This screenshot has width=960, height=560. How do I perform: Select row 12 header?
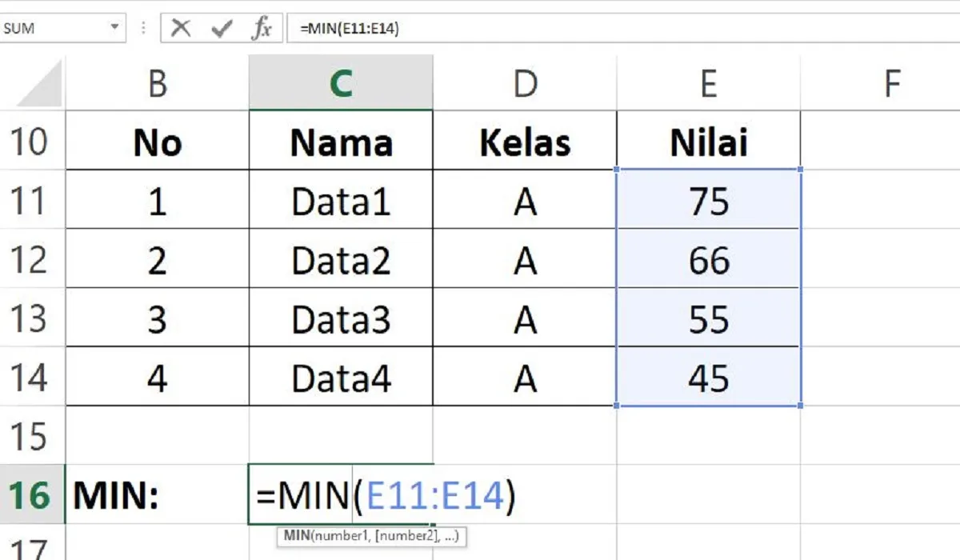[32, 259]
